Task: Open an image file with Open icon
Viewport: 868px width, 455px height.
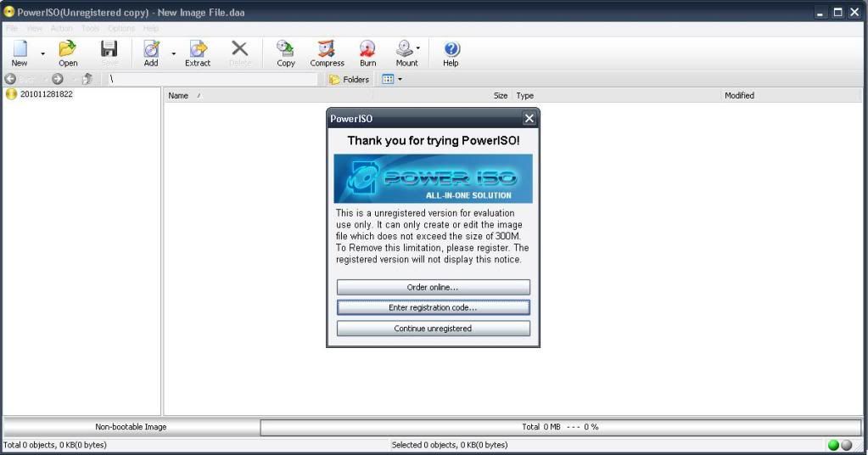Action: pos(68,53)
